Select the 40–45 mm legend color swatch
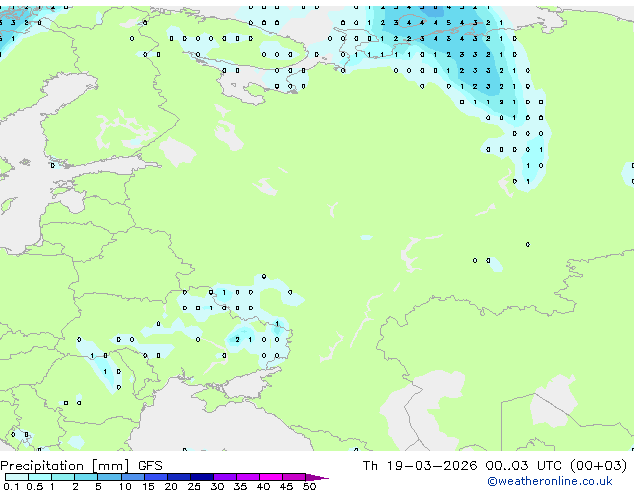This screenshot has width=634, height=490. (x=271, y=477)
